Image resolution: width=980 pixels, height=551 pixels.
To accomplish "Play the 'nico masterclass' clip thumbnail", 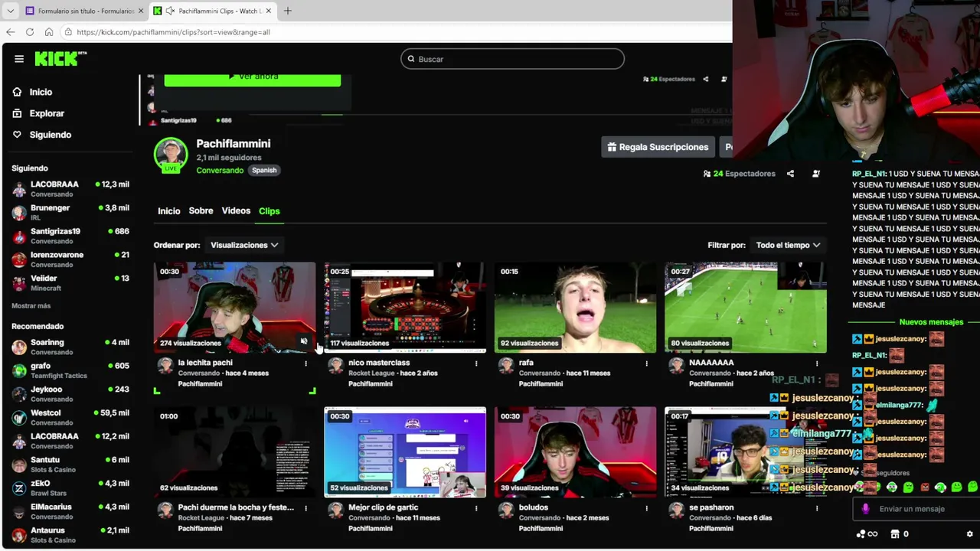I will coord(405,307).
